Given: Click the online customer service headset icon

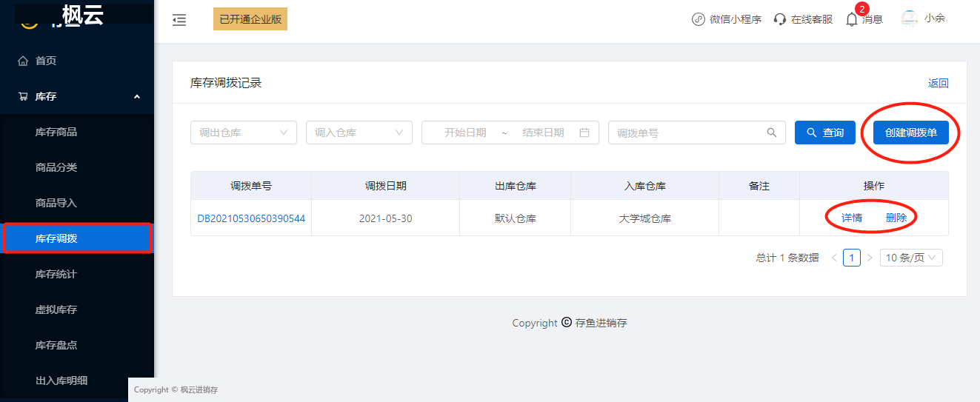Looking at the screenshot, I should (x=780, y=19).
